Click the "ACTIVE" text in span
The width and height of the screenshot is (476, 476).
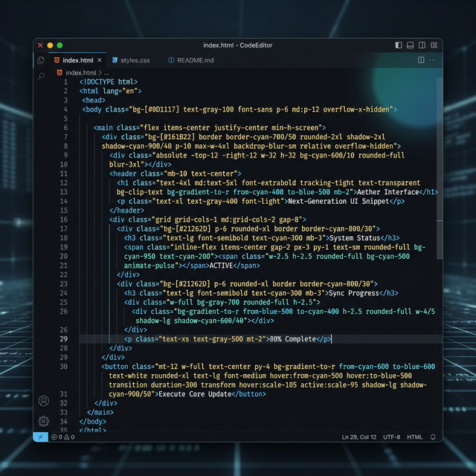221,266
